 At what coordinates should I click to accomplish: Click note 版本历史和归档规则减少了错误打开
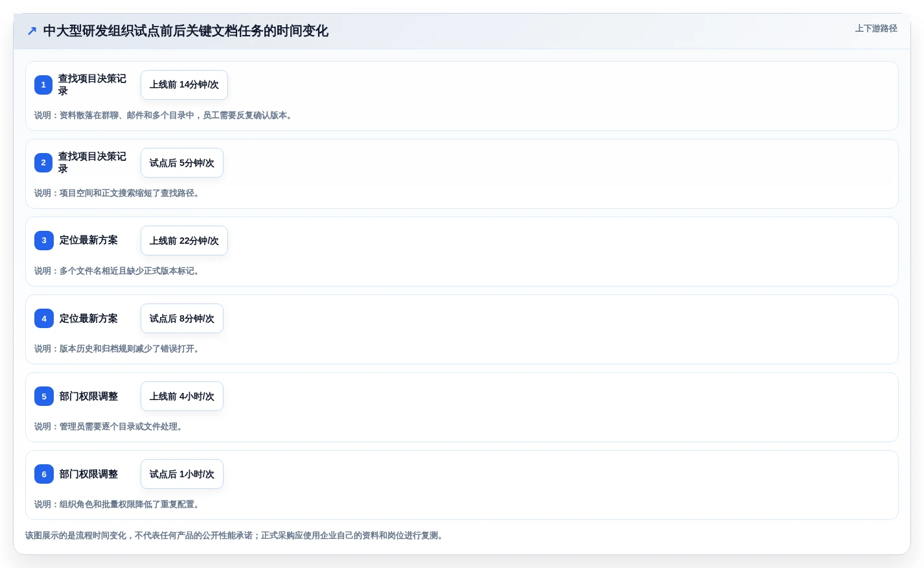point(119,349)
